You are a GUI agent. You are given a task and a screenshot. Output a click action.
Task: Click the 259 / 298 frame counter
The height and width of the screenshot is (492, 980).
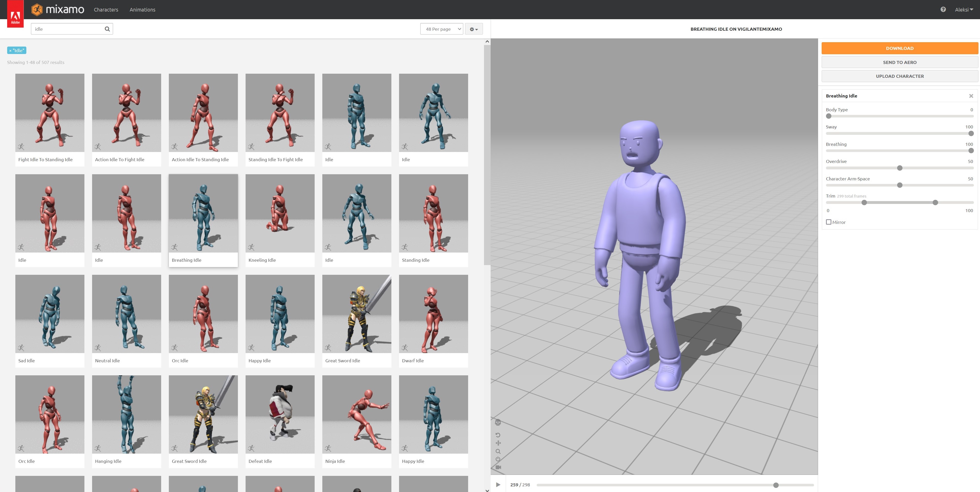tap(520, 485)
